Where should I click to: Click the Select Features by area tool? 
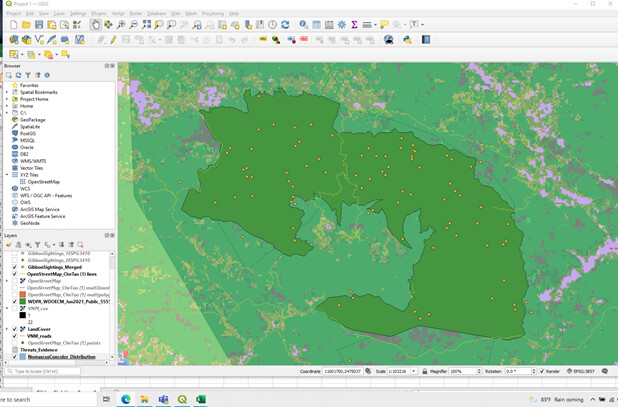[14, 54]
